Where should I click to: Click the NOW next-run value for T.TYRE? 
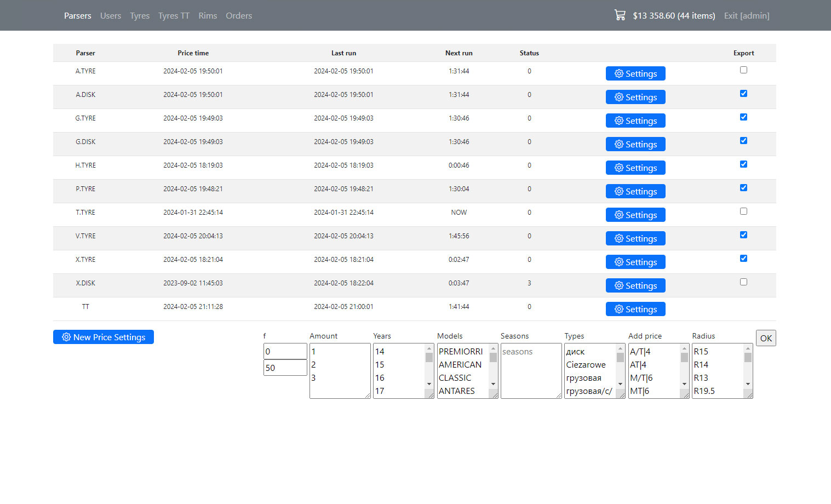459,213
